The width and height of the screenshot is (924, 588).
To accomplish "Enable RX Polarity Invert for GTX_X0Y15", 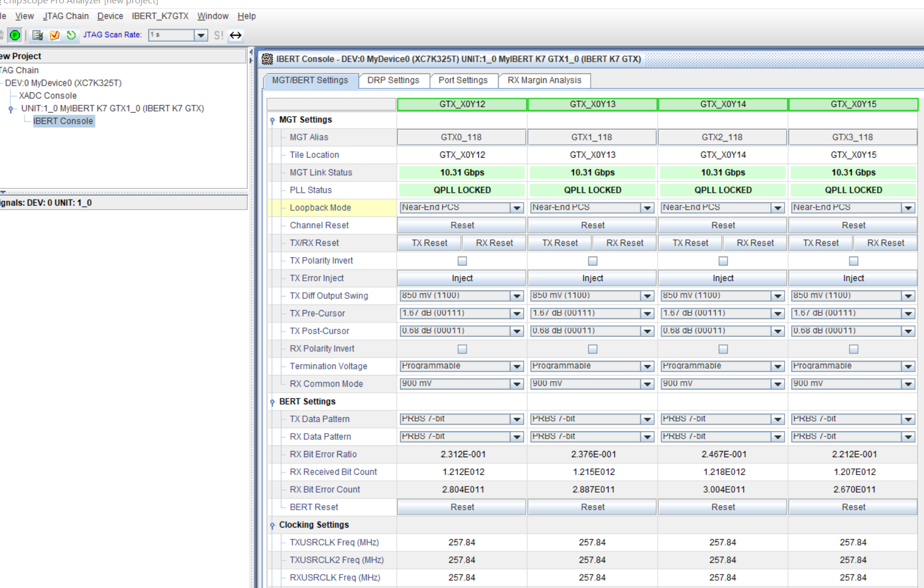I will (853, 349).
